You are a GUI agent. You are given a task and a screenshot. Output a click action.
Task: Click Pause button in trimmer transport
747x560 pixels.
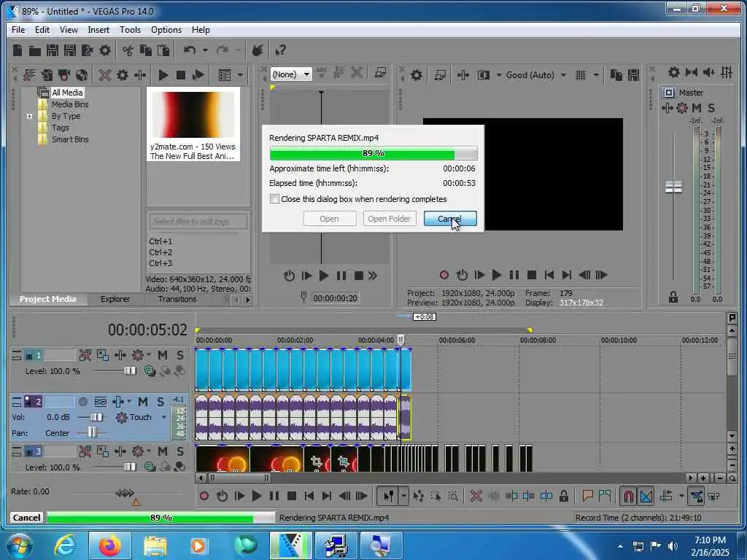point(341,275)
